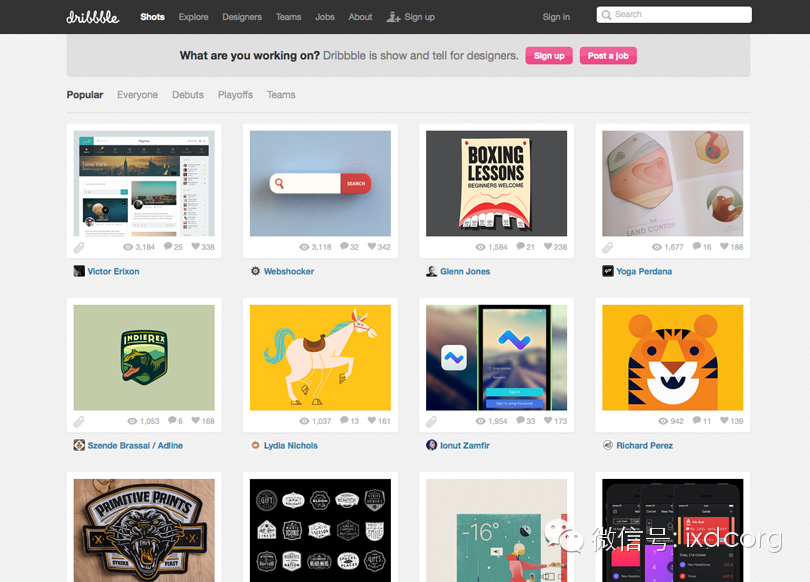
Task: Click the Dribbble logo
Action: (92, 16)
